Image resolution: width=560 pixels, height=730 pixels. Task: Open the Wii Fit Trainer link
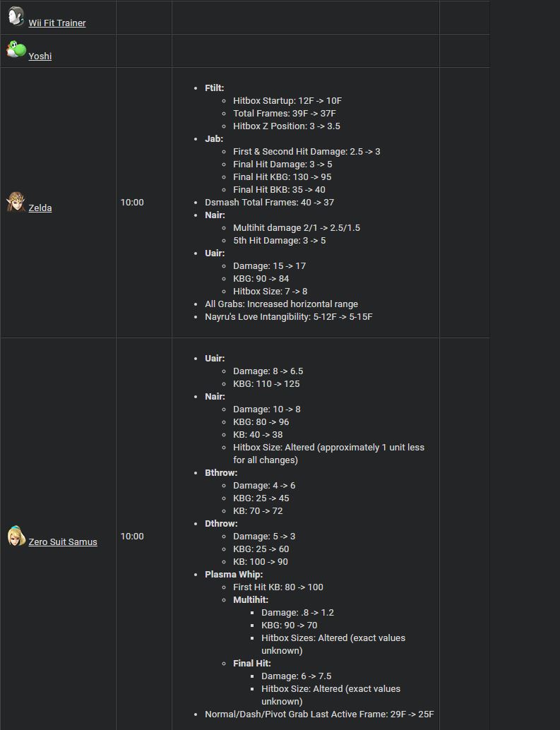tap(56, 23)
